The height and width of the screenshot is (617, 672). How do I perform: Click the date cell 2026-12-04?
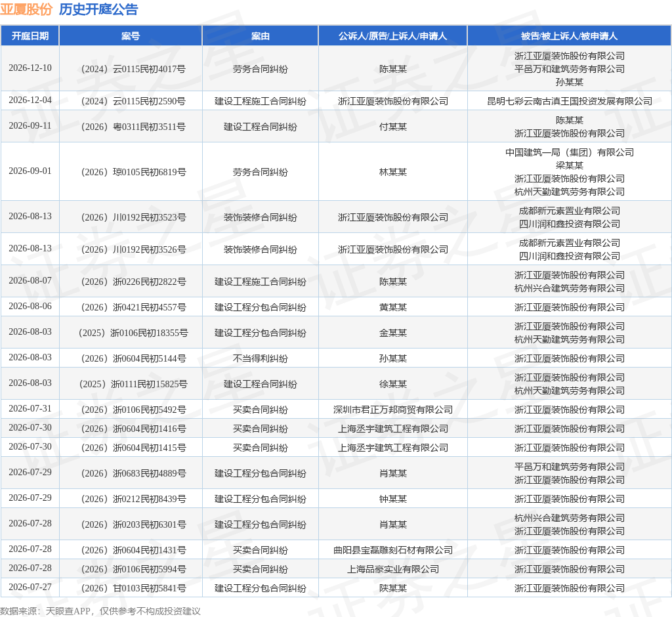[30, 100]
